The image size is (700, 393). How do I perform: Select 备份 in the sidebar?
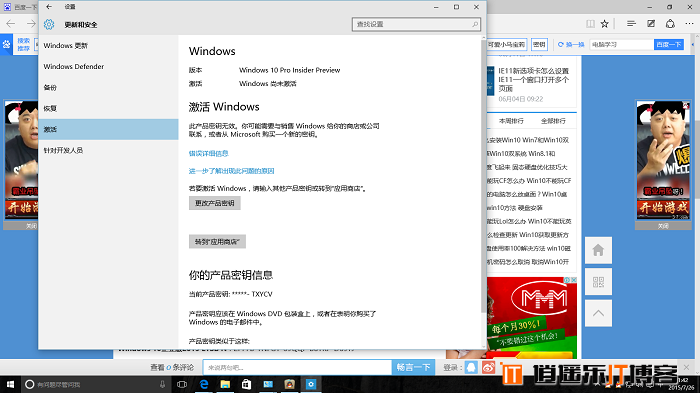point(108,88)
